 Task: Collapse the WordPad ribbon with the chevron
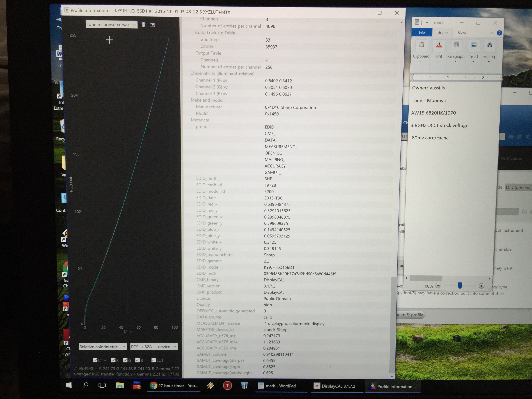491,33
